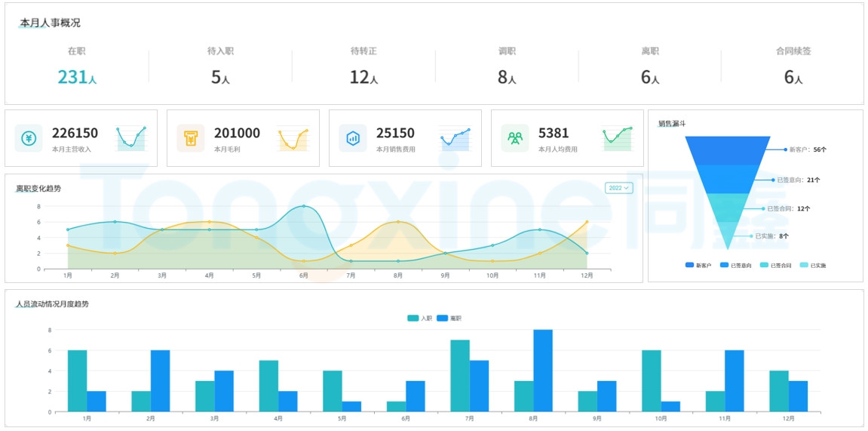Open the blue sparkline beside 25150

[x=455, y=138]
